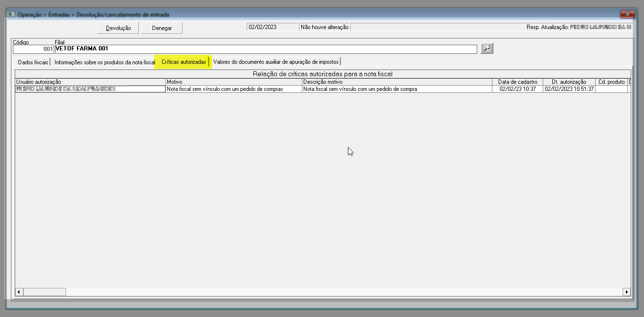The height and width of the screenshot is (317, 644).
Task: Click the date field 02/02/2023
Action: tap(272, 27)
